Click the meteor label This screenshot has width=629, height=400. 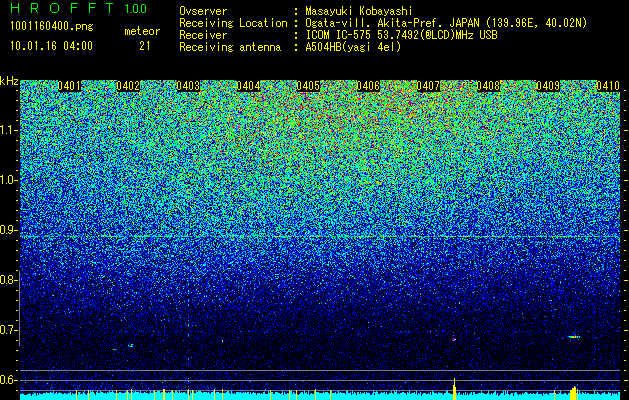coord(142,31)
